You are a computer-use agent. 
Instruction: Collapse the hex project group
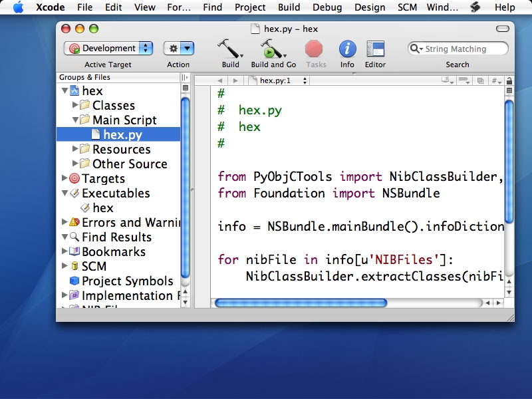coord(65,91)
